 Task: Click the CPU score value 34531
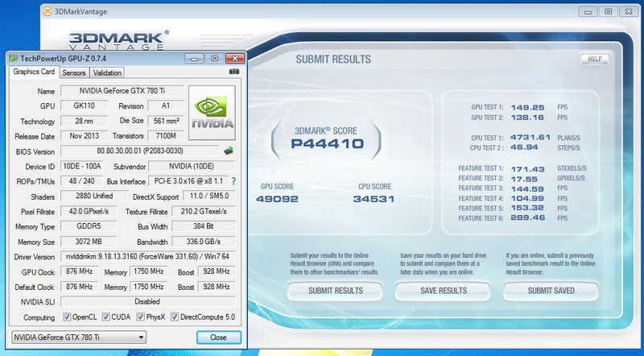[x=374, y=199]
